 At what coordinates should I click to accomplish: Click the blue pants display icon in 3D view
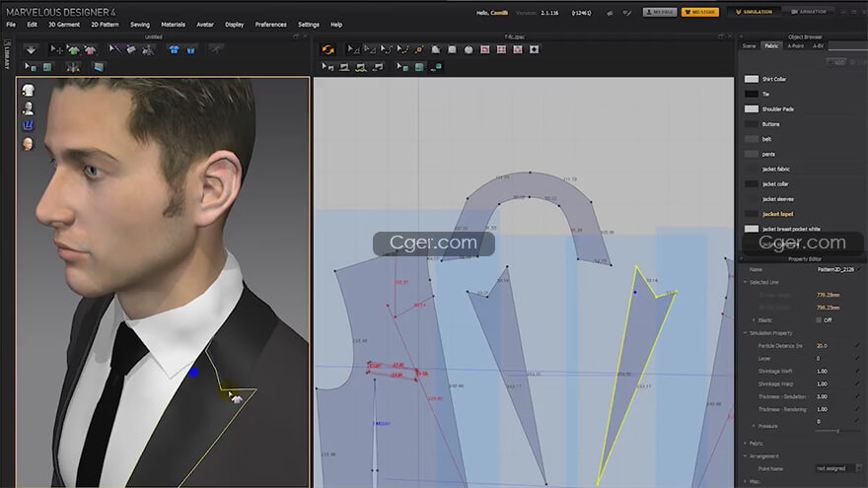pyautogui.click(x=28, y=125)
